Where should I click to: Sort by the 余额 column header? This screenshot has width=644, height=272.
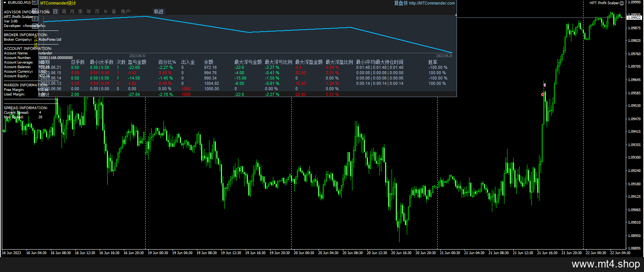coord(208,62)
